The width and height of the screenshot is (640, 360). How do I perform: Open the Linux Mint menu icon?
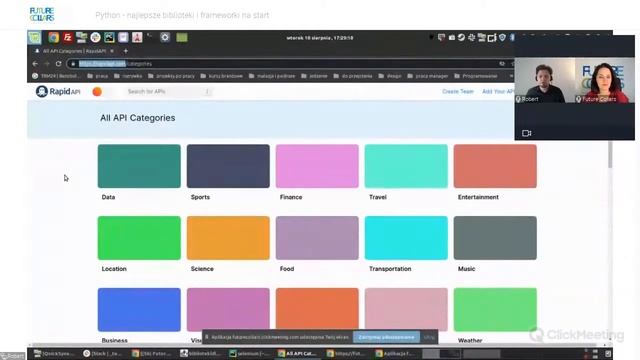pyautogui.click(x=35, y=38)
